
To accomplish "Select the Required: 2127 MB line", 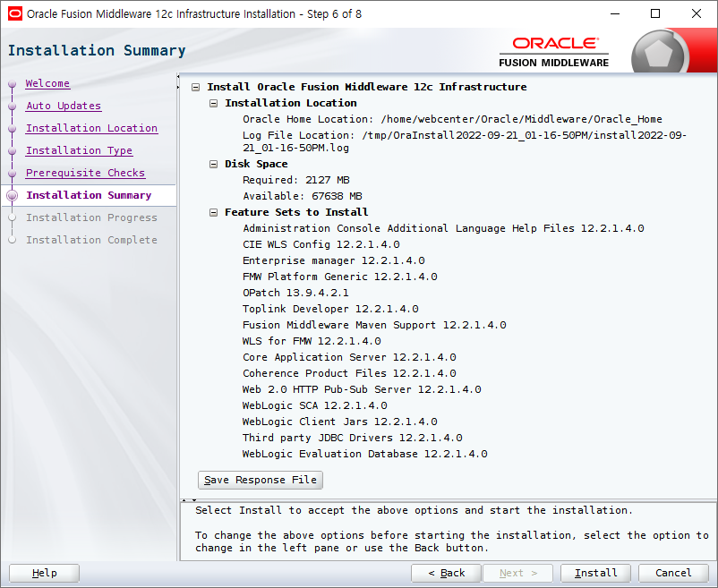I will [295, 180].
